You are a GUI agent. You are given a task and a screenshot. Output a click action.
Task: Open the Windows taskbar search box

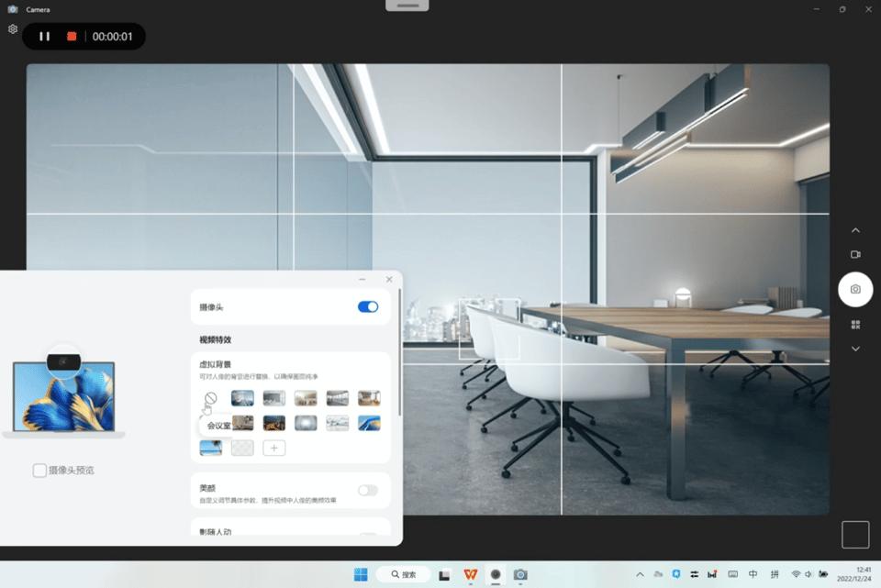403,574
